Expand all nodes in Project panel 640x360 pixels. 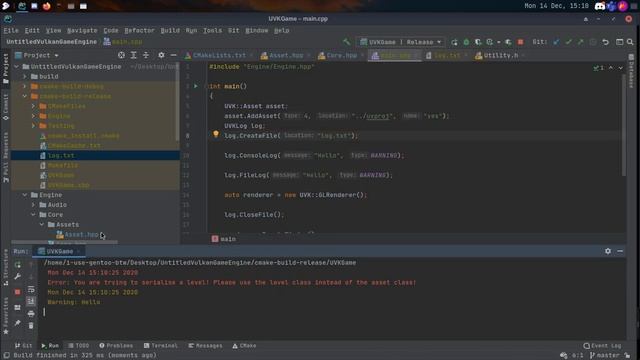133,55
